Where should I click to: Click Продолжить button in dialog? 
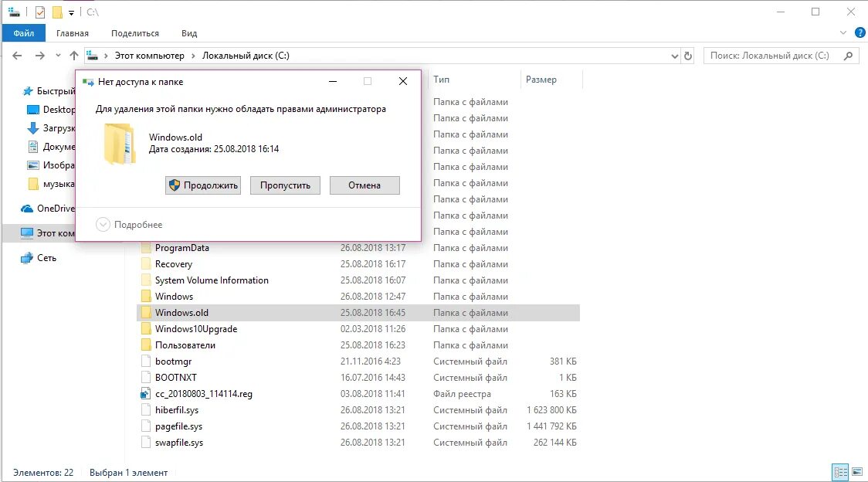[x=203, y=185]
